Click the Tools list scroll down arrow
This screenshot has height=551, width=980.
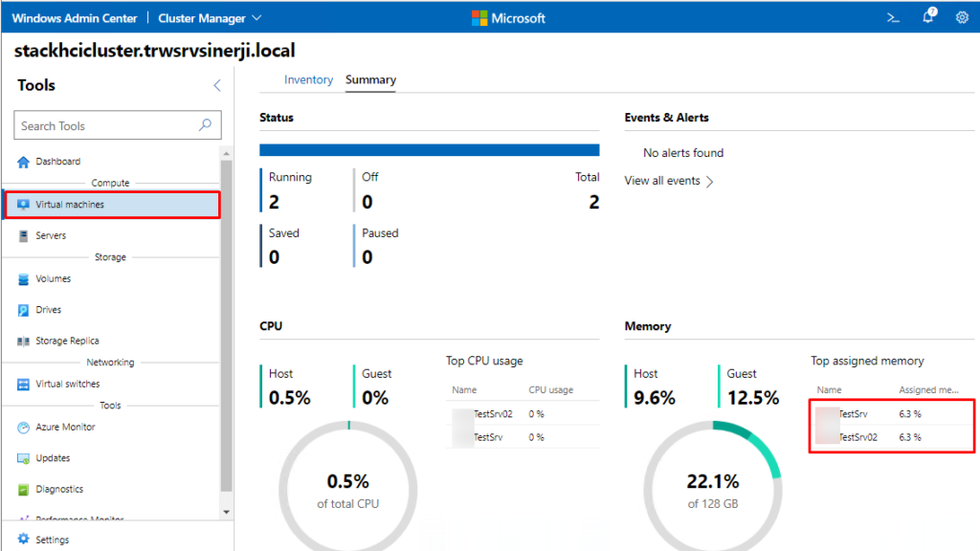click(x=226, y=513)
